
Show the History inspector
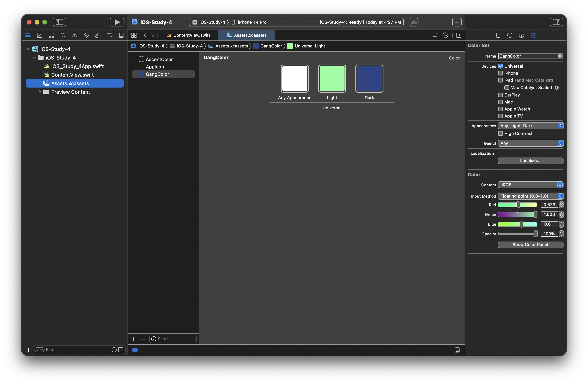[x=510, y=35]
